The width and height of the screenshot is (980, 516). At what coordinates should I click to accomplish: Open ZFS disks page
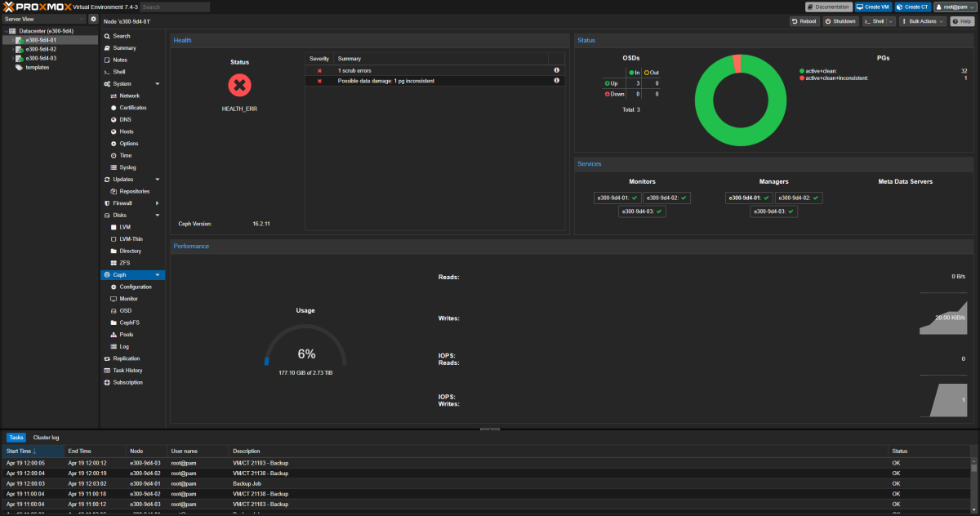pyautogui.click(x=132, y=263)
